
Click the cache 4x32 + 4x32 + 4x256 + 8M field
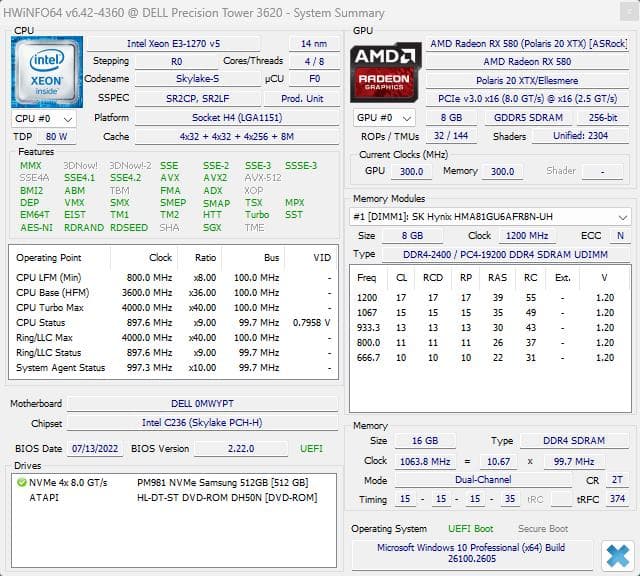(237, 136)
